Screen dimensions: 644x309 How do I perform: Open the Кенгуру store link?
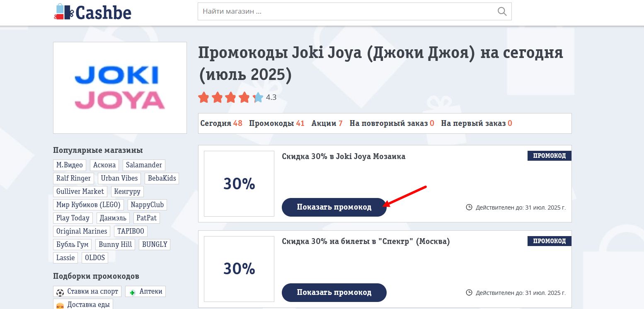pos(128,191)
